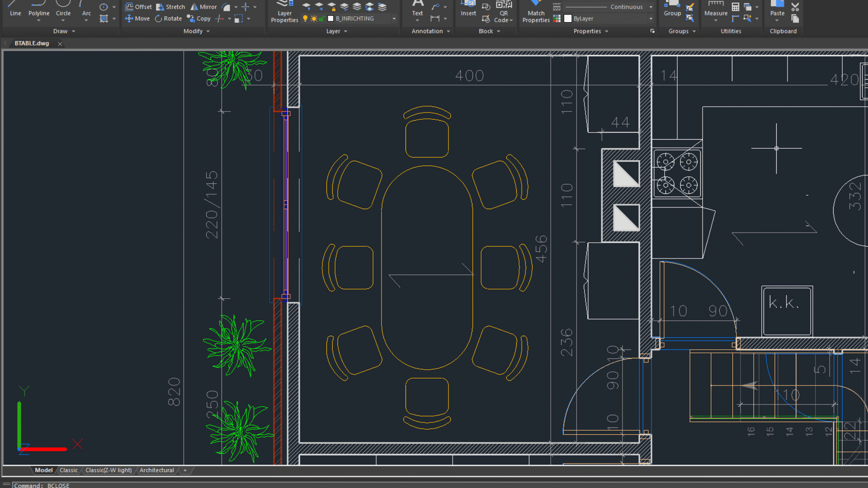The image size is (868, 488).
Task: Click the Cut scissors icon
Action: (795, 7)
